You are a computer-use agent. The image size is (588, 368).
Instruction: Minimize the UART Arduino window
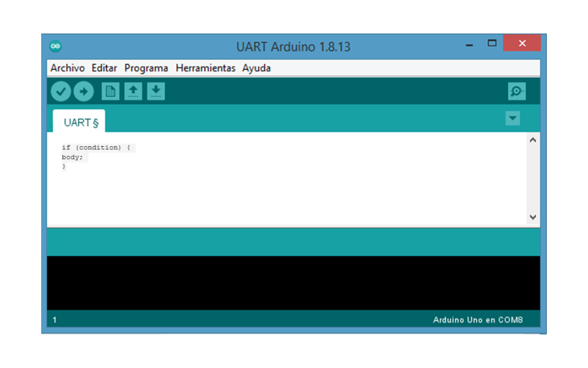[469, 45]
